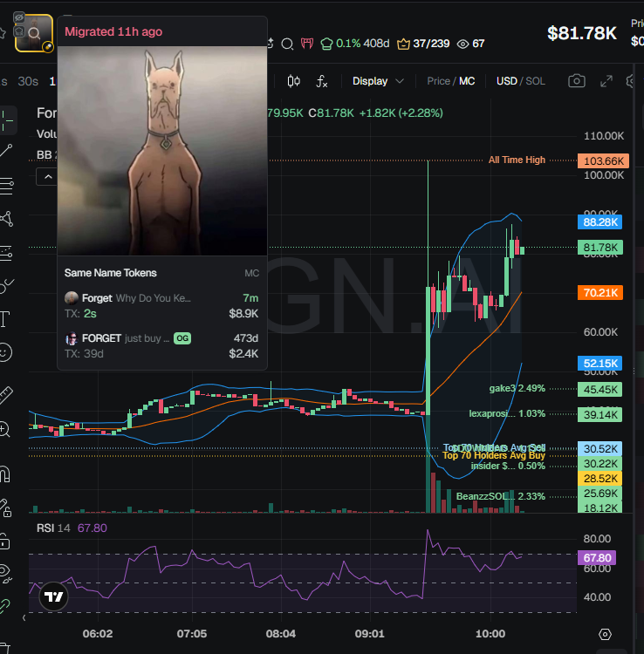Select the text annotation tool

point(5,319)
